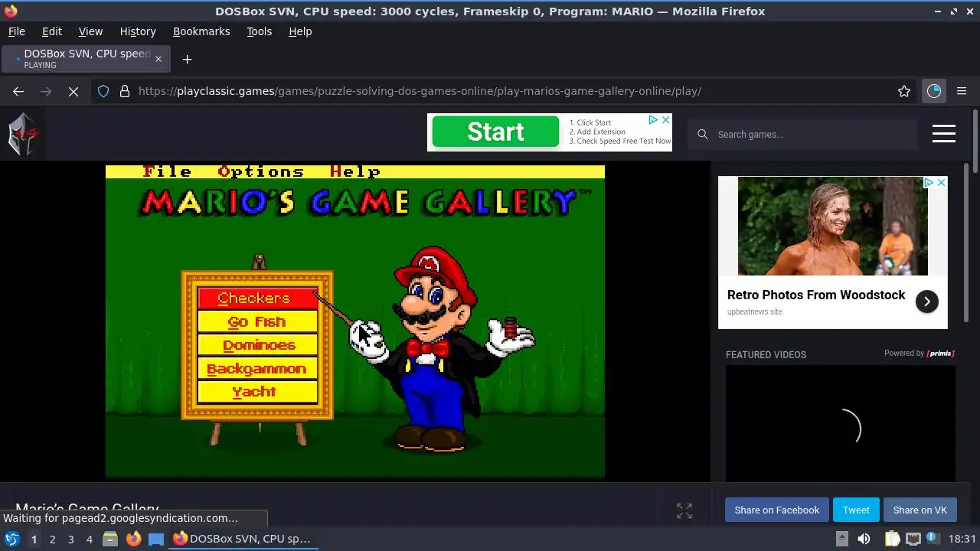Open a new browser tab
This screenshot has width=980, height=551.
click(187, 59)
